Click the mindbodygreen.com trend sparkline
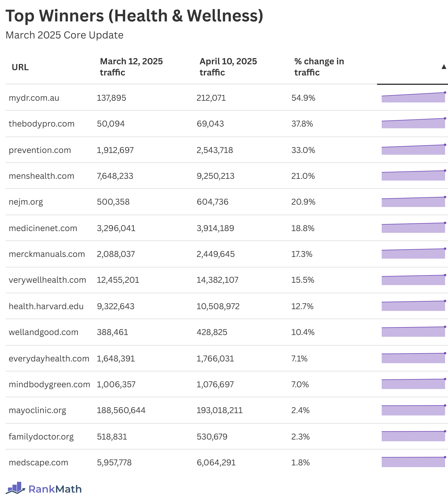The image size is (448, 500). tap(414, 384)
